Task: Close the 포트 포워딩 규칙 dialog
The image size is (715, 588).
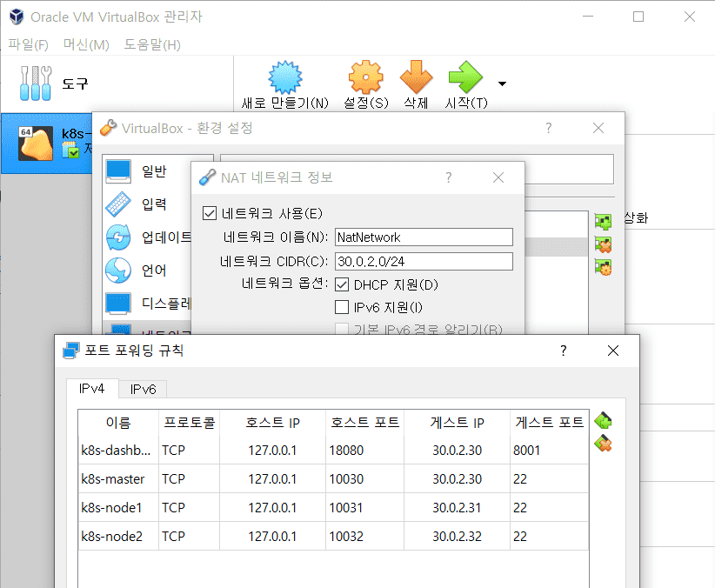Action: tap(613, 351)
